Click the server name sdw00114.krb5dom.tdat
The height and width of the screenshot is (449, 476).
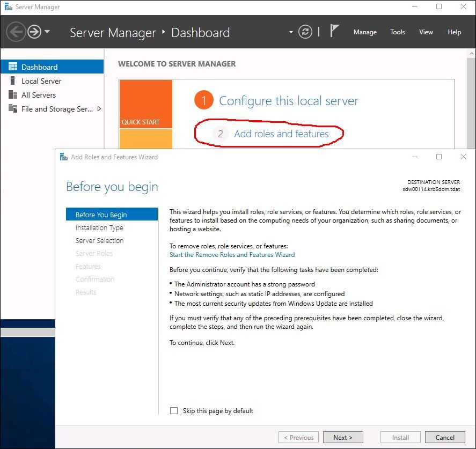click(x=431, y=189)
